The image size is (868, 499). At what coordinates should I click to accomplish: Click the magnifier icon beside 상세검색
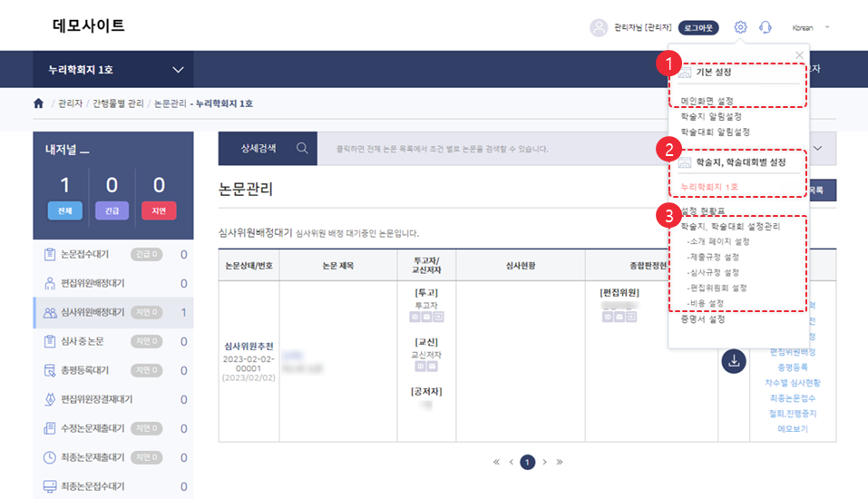click(x=301, y=148)
